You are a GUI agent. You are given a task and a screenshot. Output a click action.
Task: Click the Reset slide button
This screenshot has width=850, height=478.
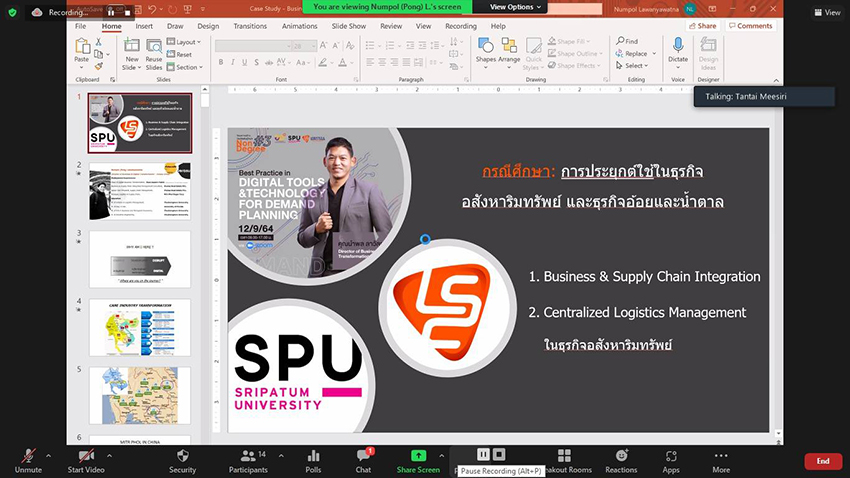pyautogui.click(x=179, y=54)
